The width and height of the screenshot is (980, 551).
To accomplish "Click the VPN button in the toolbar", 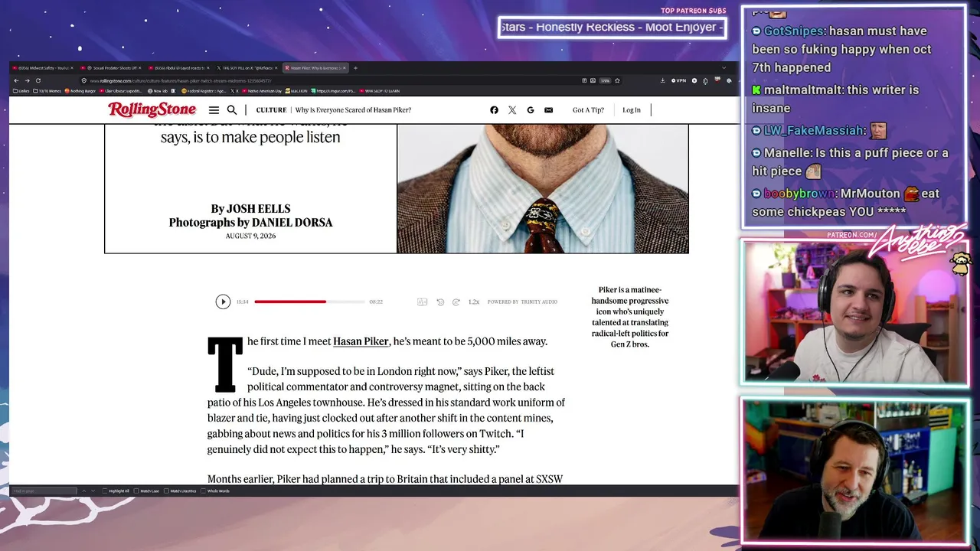I will pyautogui.click(x=679, y=80).
